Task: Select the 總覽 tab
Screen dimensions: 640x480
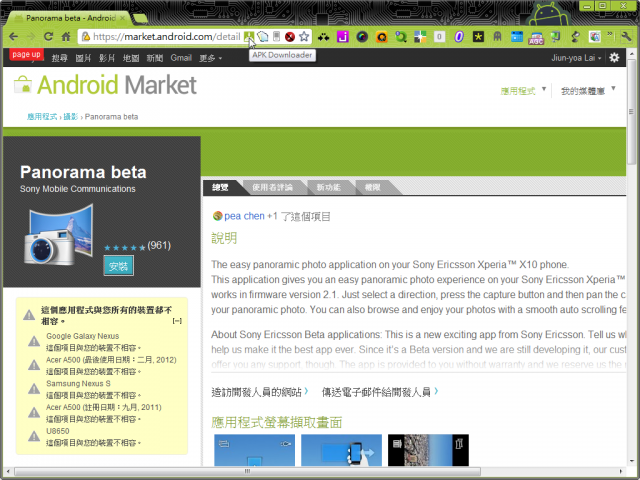Action: tap(221, 187)
